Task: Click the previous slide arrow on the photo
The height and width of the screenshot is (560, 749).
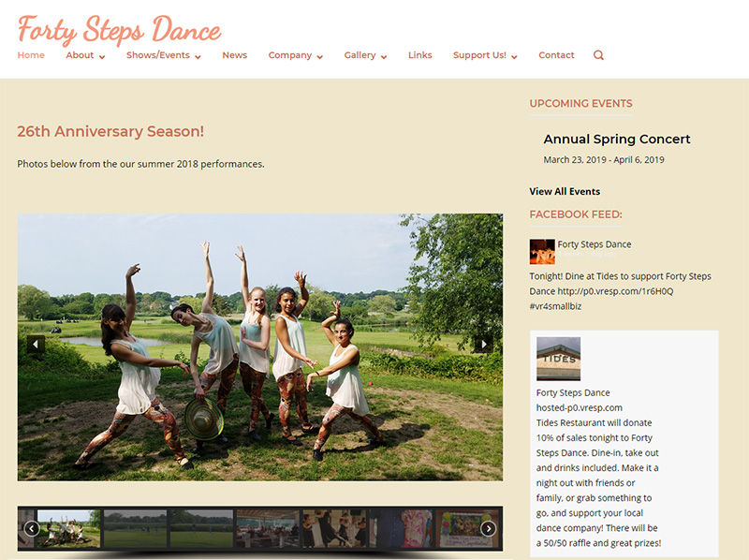Action: coord(34,346)
